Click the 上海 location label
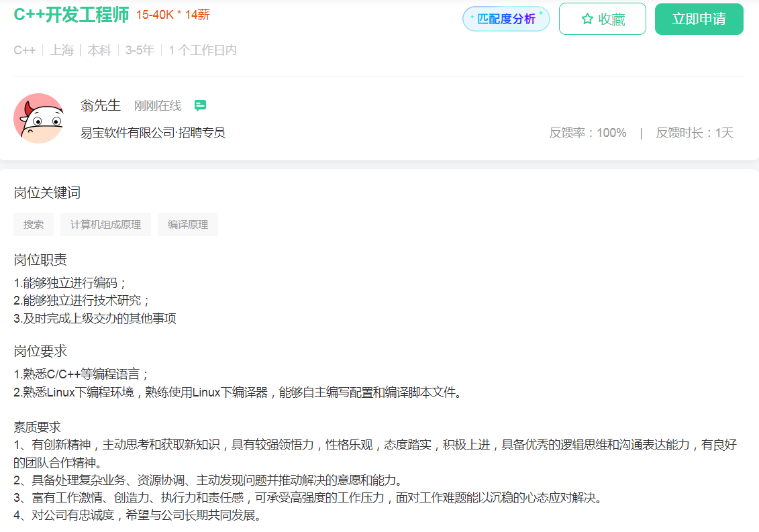The width and height of the screenshot is (759, 532). (62, 50)
